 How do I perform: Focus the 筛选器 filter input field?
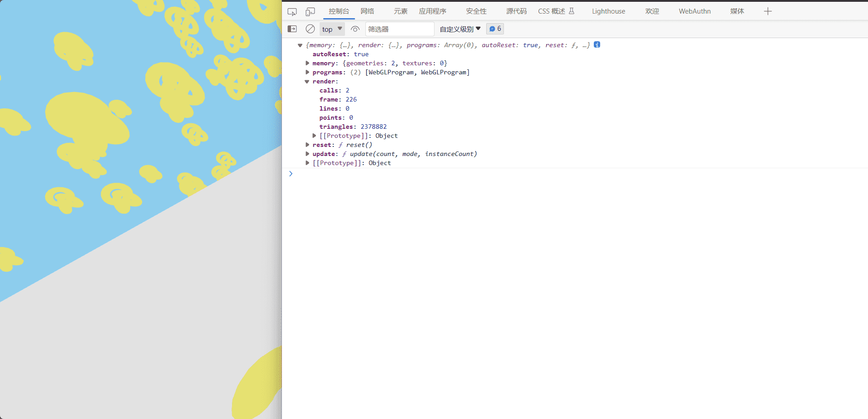[x=399, y=29]
